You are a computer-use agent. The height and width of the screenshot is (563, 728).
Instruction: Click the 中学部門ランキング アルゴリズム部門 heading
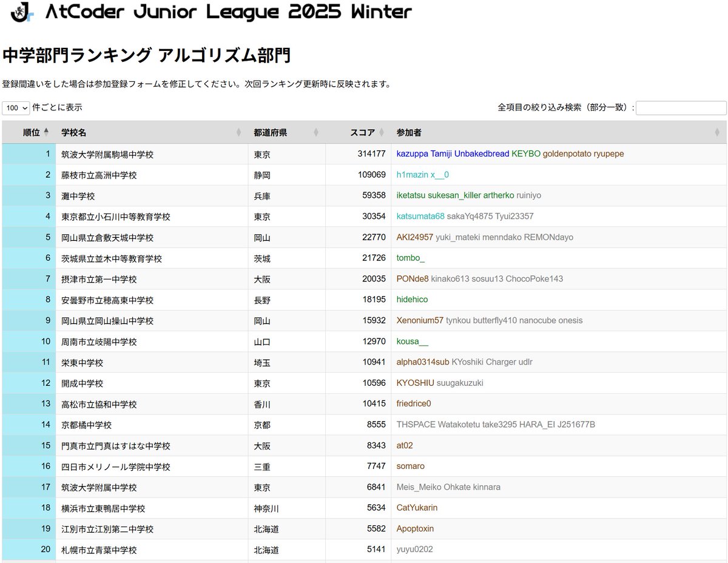[x=146, y=55]
